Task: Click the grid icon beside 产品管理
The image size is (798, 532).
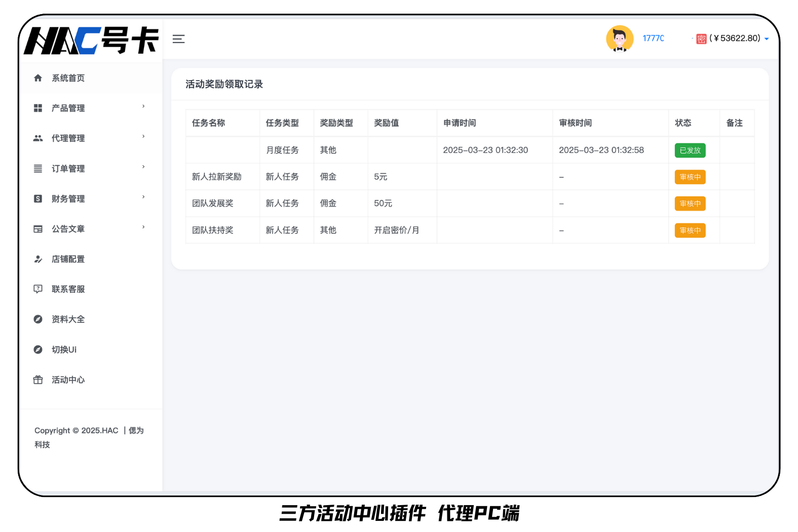Action: pyautogui.click(x=38, y=108)
